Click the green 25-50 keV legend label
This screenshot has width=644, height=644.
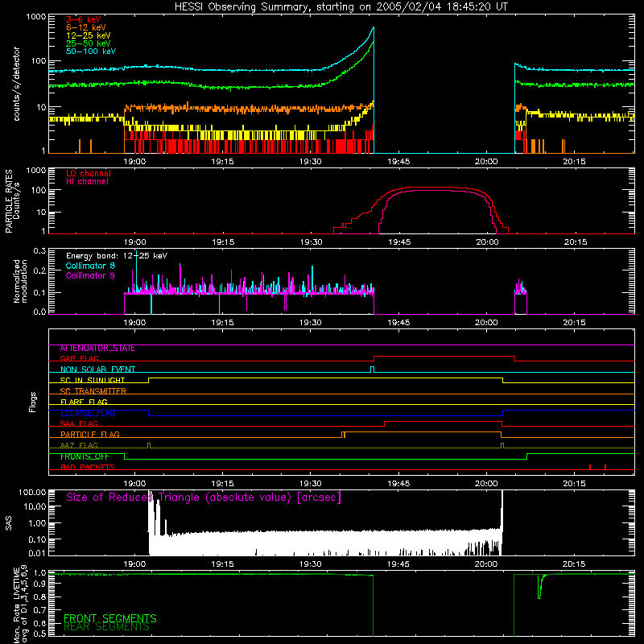89,43
